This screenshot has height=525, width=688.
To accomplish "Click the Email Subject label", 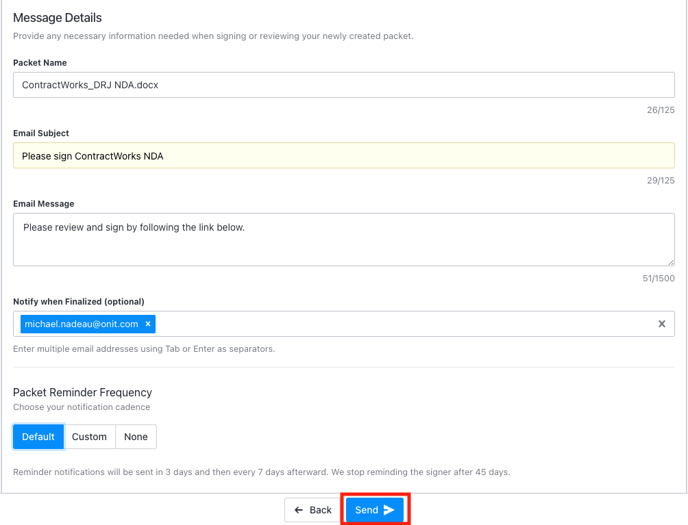I will [x=41, y=133].
